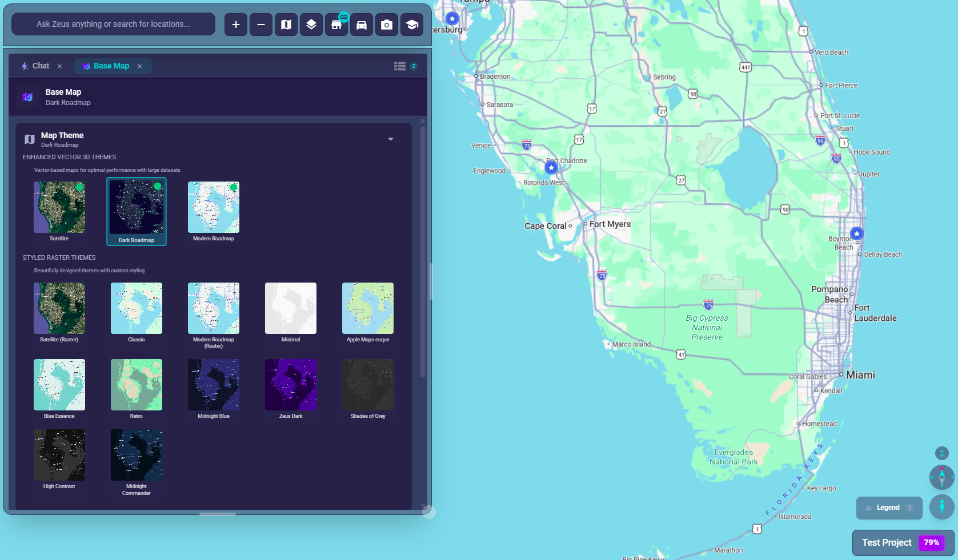Screen dimensions: 958x560
Task: Switch to Shades of Grey theme
Action: (x=368, y=389)
